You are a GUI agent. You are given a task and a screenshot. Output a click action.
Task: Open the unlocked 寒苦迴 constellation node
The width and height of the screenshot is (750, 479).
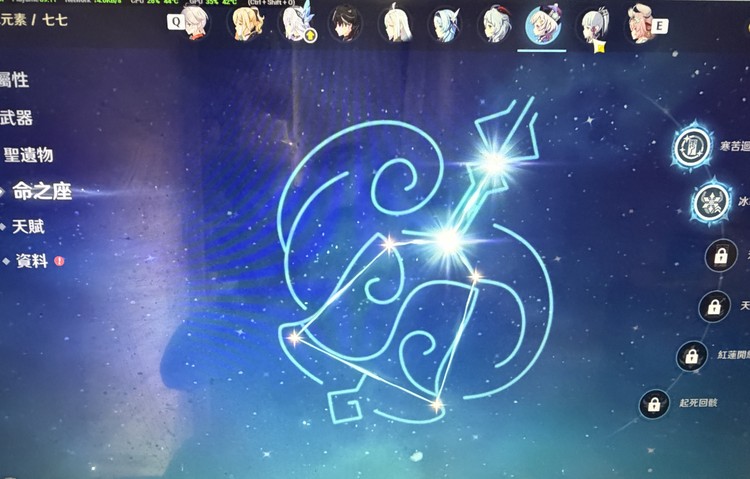point(692,147)
